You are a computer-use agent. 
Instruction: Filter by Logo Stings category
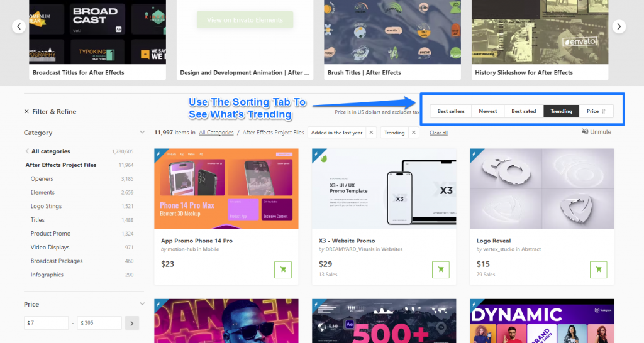coord(46,206)
